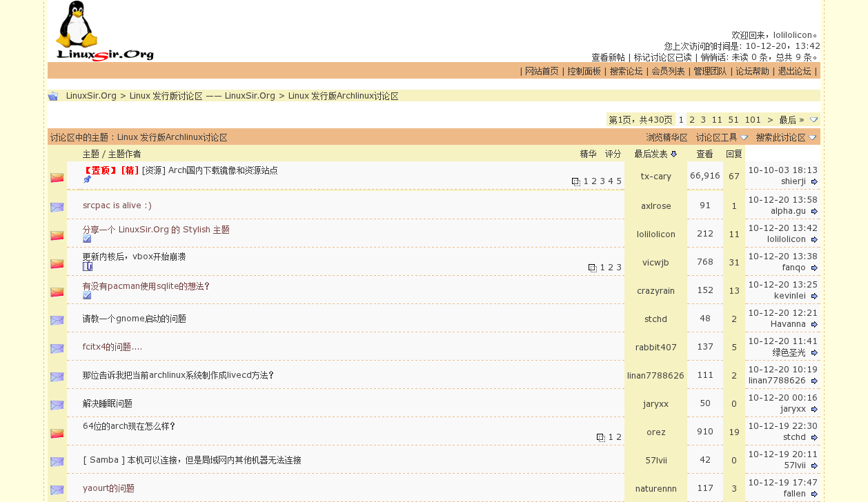Click the subscribed check icon under the Stylish 主题 thread
The image size is (868, 502).
(x=87, y=239)
